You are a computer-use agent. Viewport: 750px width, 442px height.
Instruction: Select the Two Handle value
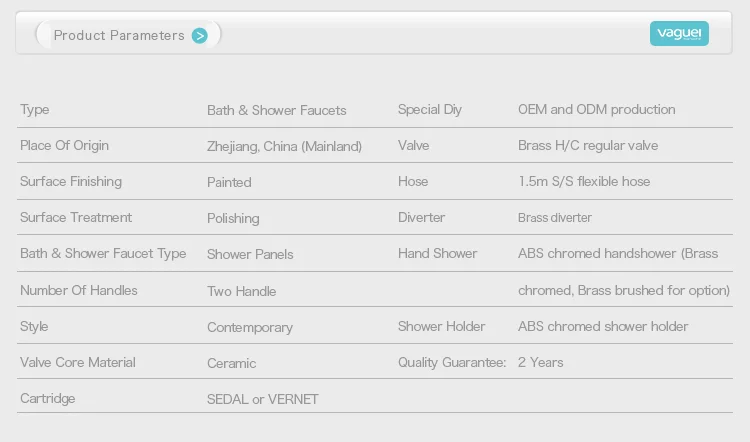click(x=241, y=291)
